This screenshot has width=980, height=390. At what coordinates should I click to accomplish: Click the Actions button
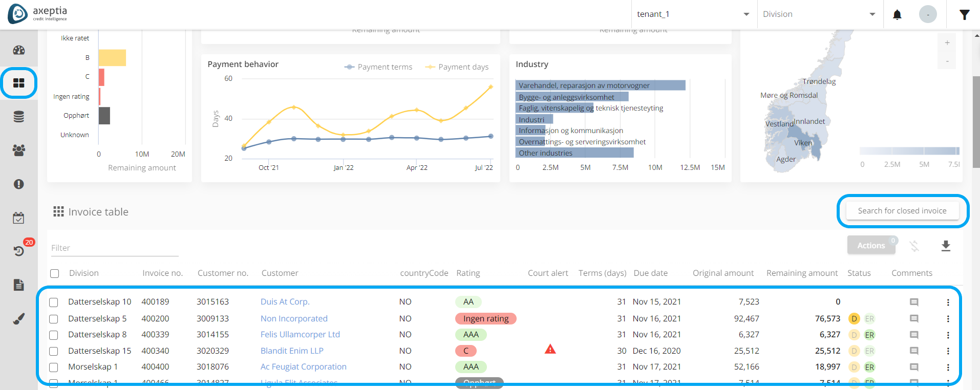point(871,246)
